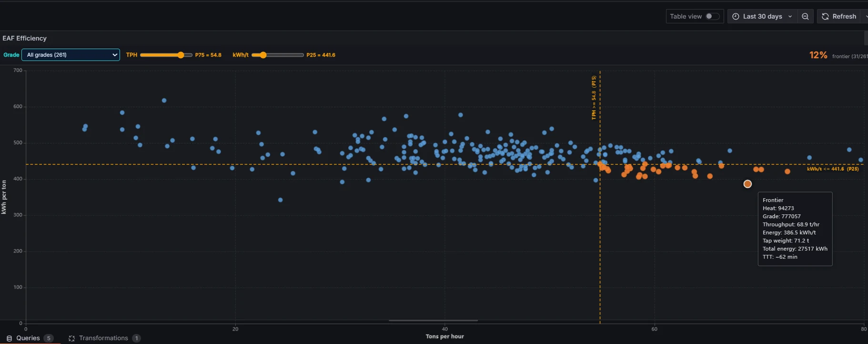Toggle the Table view switch

click(x=712, y=16)
